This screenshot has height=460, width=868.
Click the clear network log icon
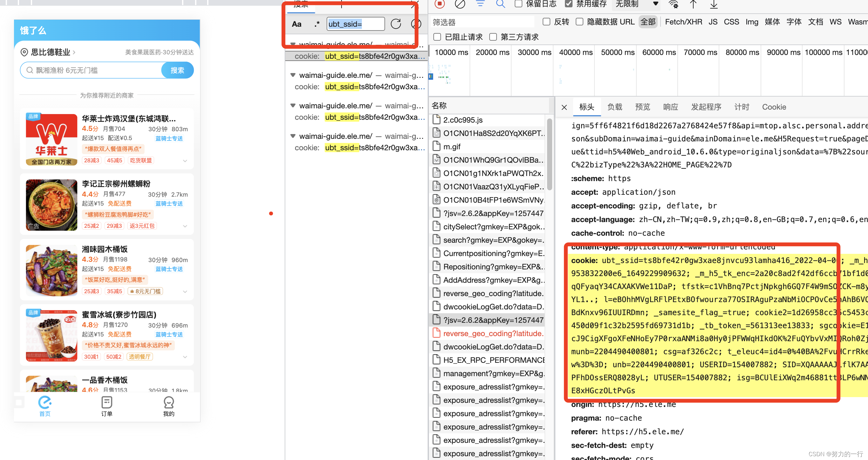click(460, 4)
